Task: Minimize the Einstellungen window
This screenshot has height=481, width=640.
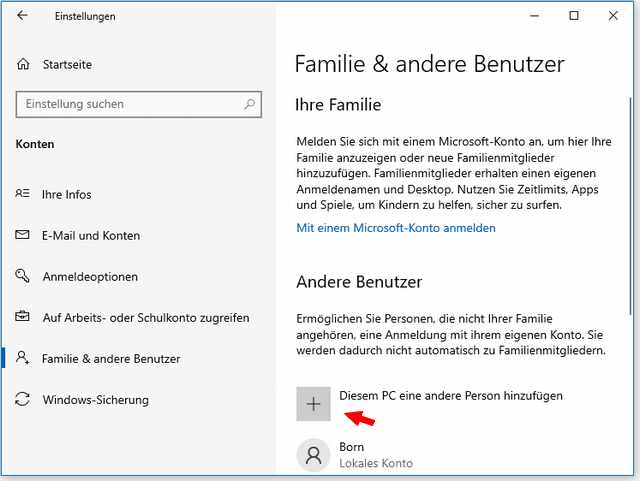Action: (528, 16)
